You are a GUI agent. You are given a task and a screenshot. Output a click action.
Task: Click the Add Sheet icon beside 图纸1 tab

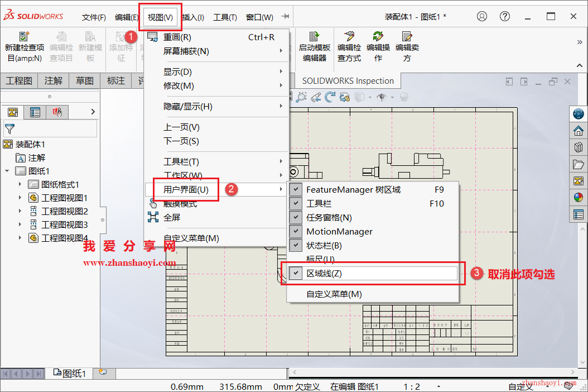103,372
